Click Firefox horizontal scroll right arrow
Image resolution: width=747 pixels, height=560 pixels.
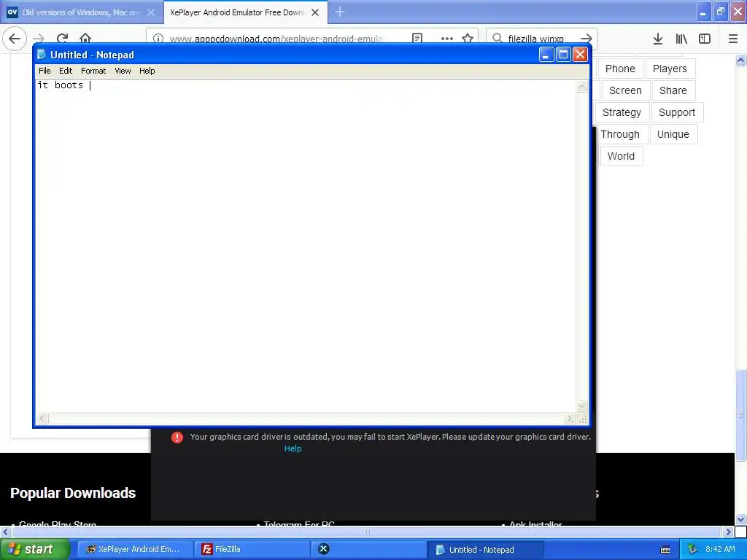[x=728, y=532]
